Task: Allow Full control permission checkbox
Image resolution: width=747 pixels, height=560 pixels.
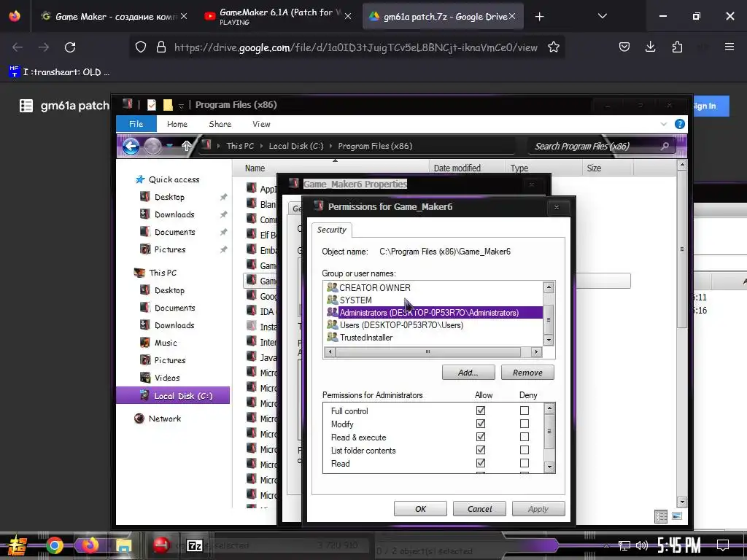Action: click(x=481, y=411)
